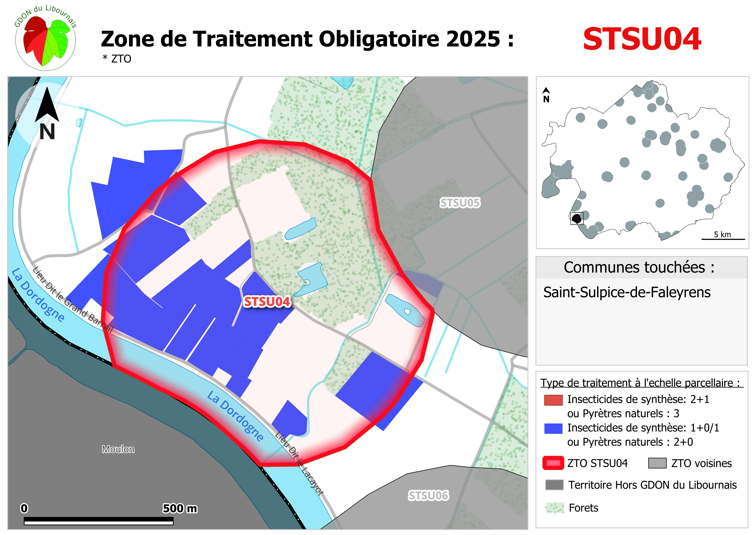This screenshot has height=535, width=756.
Task: Click the 'Zone de Traitement Obligatoire 2025 :' title
Action: click(x=307, y=39)
